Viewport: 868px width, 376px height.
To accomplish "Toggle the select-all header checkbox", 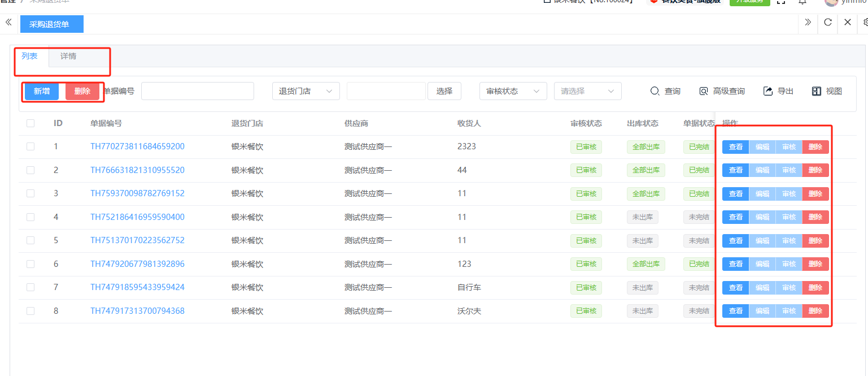I will pos(30,123).
